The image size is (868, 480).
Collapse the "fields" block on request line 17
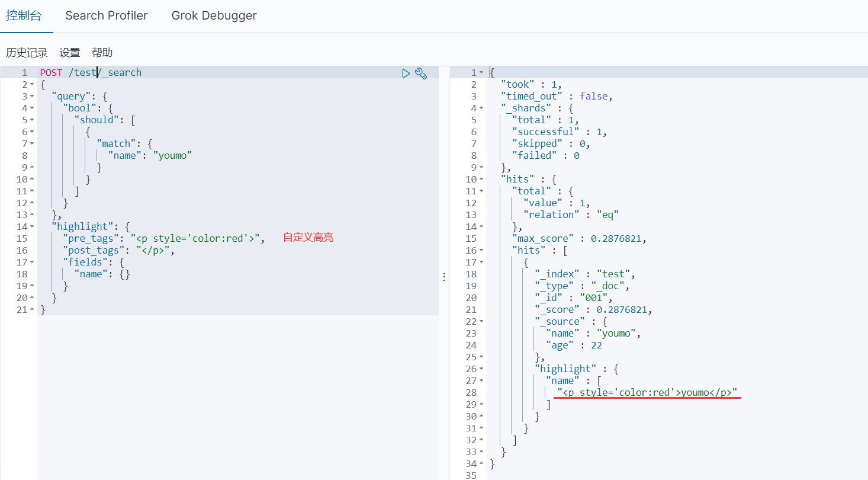pos(32,263)
